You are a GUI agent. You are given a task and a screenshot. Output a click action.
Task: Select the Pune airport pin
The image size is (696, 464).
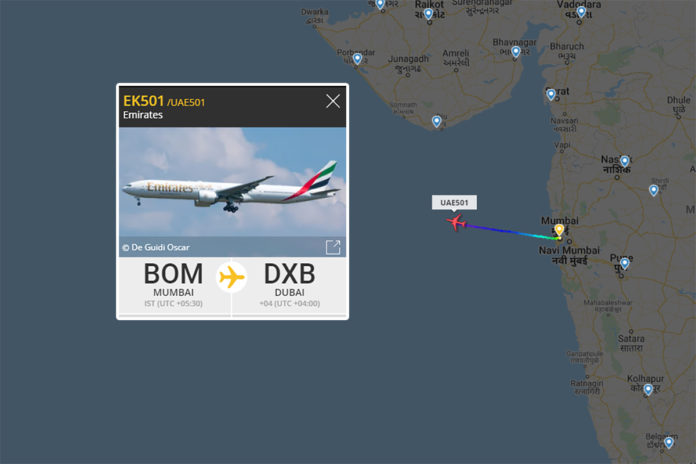pos(625,264)
